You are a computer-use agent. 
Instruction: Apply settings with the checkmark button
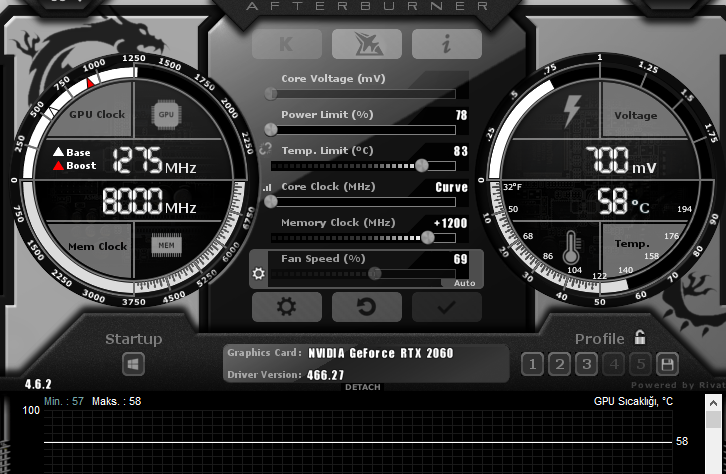pos(446,306)
